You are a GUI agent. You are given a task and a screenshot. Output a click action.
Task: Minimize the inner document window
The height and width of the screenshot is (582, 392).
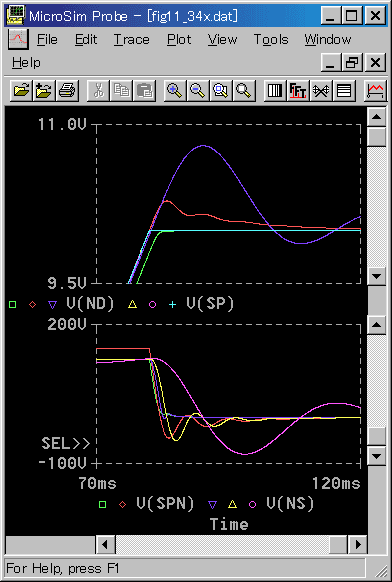point(331,62)
